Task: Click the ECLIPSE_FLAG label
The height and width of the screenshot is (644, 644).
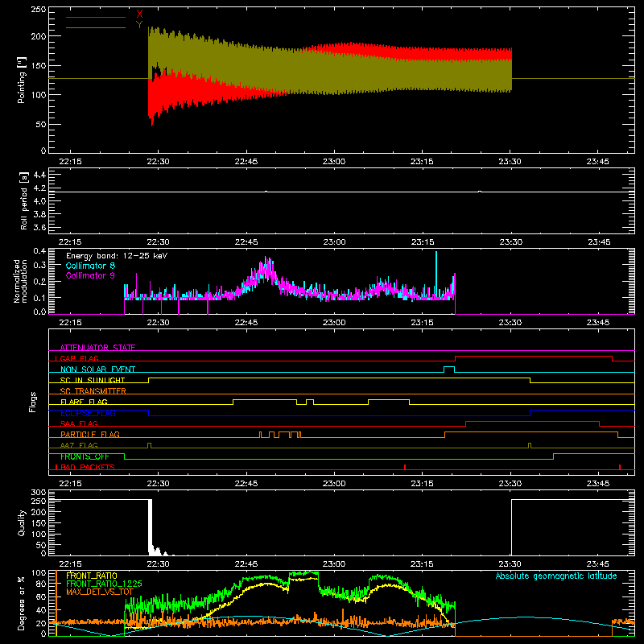Action: (x=88, y=413)
